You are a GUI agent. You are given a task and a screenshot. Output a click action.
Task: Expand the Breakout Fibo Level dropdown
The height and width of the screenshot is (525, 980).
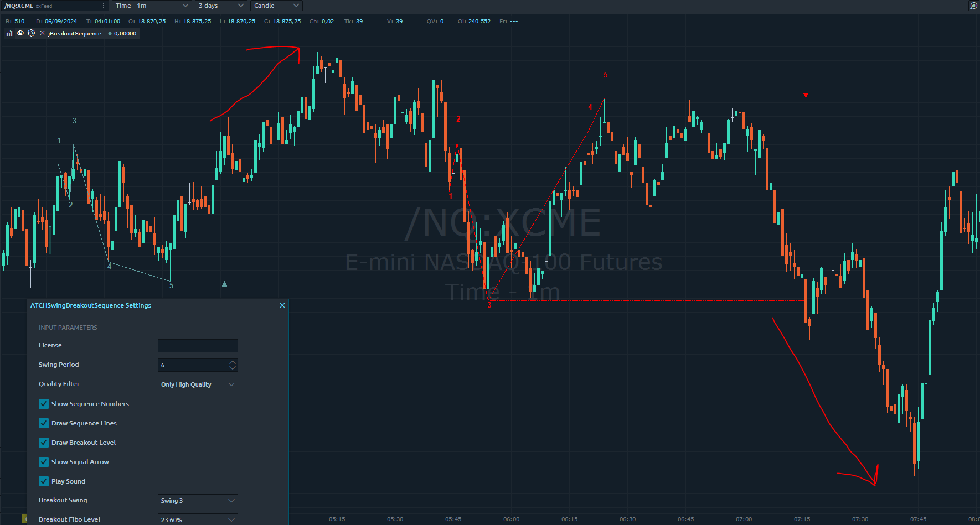tap(198, 519)
